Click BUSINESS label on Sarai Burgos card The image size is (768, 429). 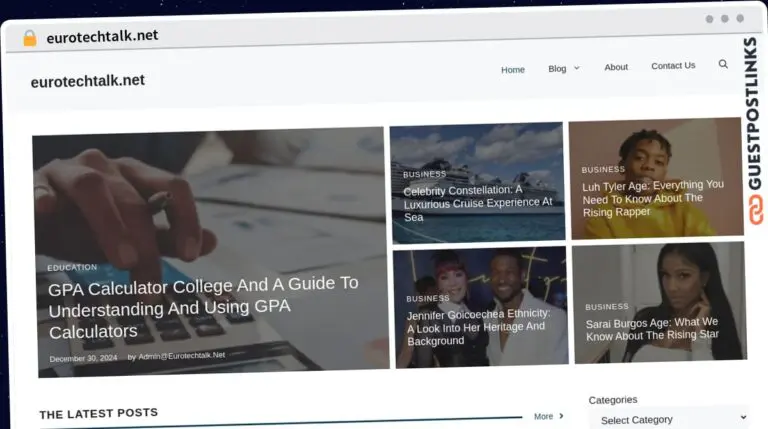[606, 307]
